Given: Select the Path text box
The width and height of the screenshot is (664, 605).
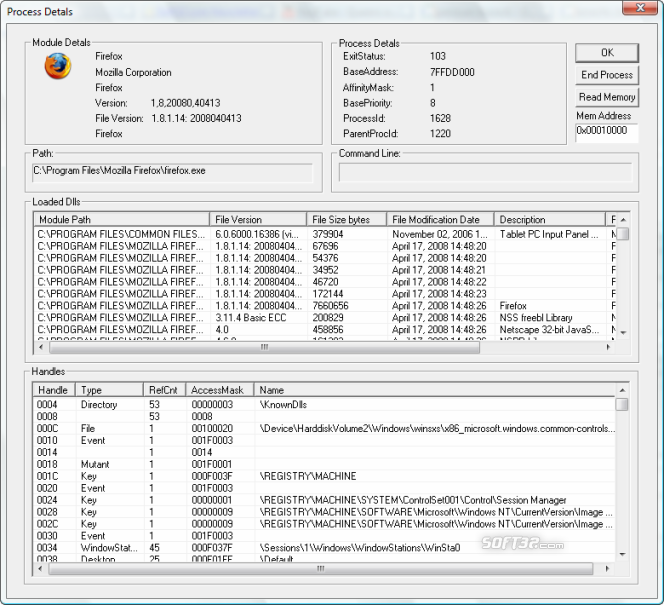Looking at the screenshot, I should click(172, 171).
